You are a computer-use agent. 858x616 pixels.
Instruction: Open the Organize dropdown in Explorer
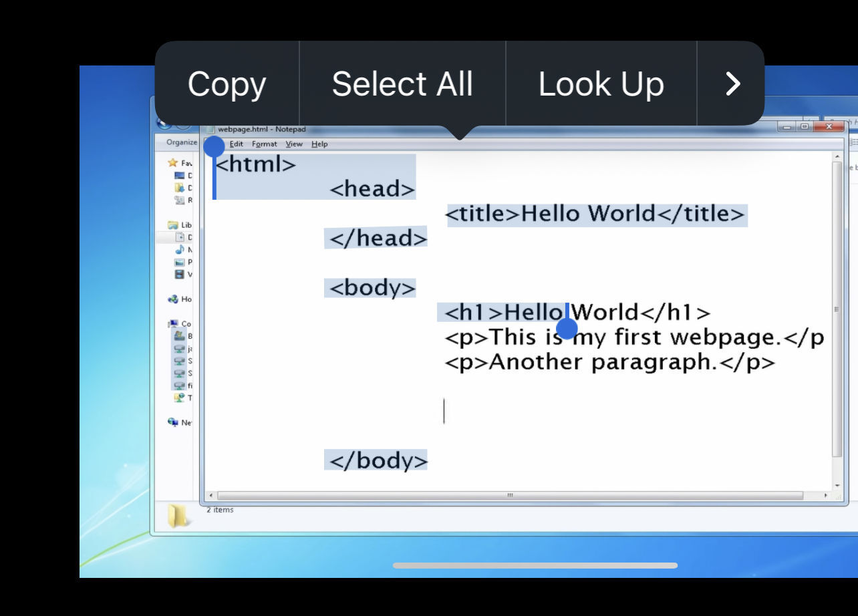(x=182, y=142)
